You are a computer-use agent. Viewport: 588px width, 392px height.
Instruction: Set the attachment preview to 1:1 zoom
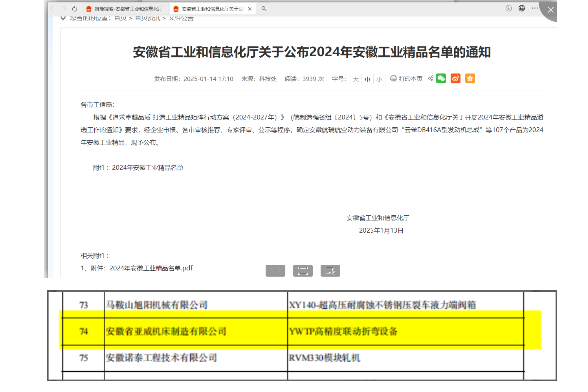[x=275, y=270]
